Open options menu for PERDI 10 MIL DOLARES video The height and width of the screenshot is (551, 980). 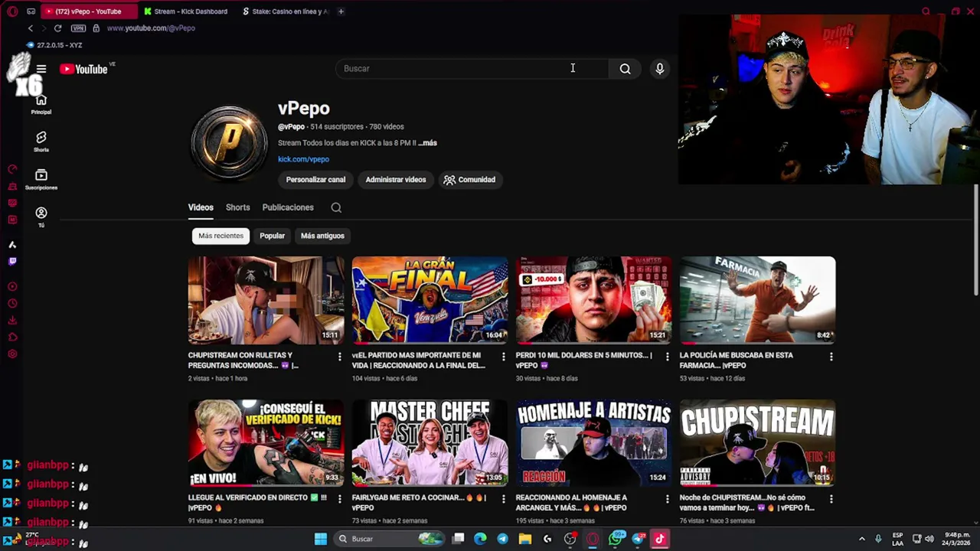point(667,357)
